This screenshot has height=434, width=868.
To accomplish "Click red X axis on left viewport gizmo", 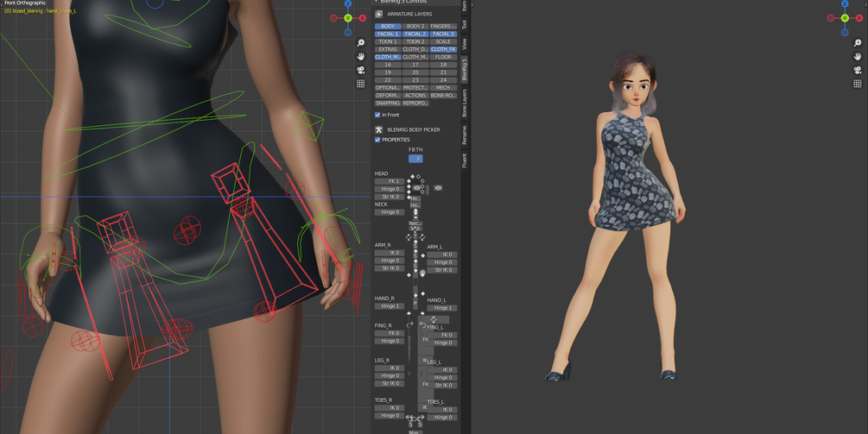I will coord(363,18).
